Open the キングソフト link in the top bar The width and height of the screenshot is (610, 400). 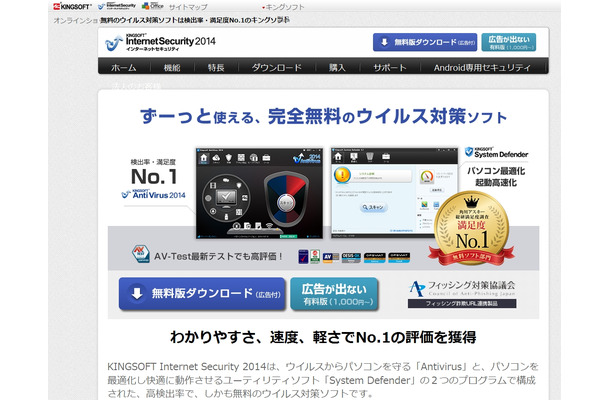coord(283,7)
